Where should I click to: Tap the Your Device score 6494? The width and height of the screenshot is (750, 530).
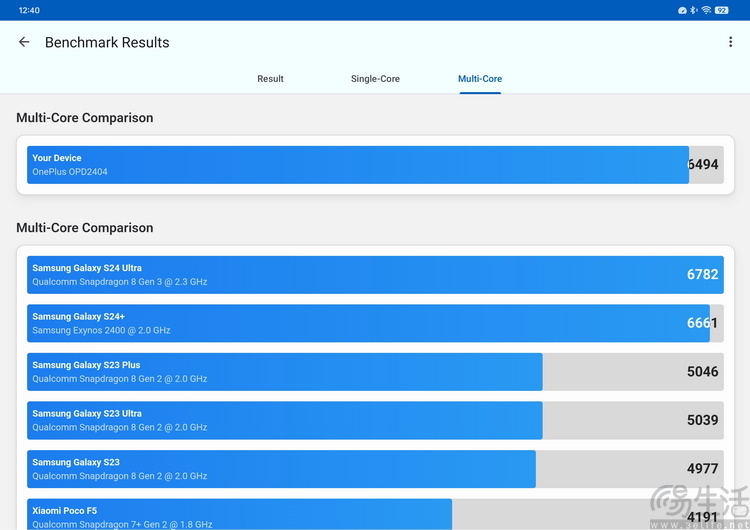coord(703,164)
